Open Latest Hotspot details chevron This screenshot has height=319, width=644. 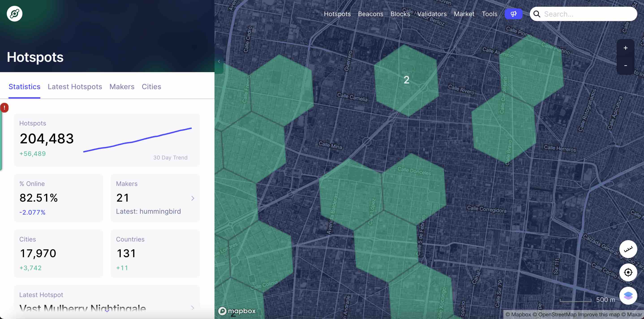pyautogui.click(x=193, y=308)
